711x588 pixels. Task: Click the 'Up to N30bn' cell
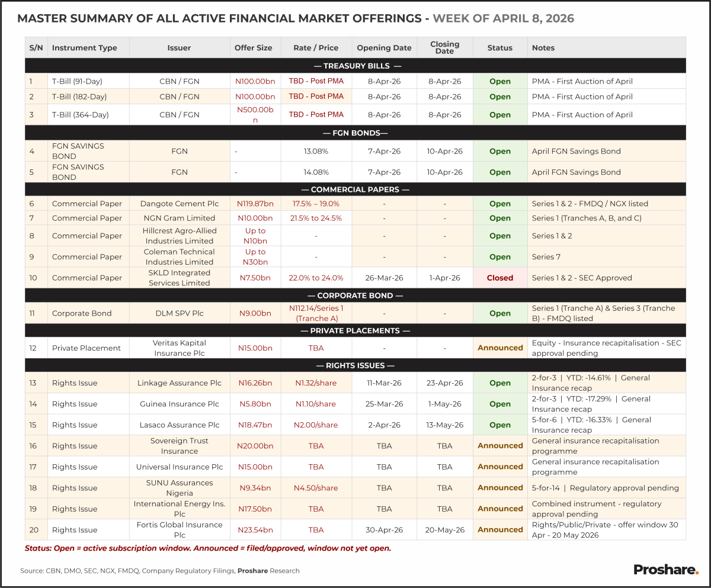pyautogui.click(x=255, y=256)
